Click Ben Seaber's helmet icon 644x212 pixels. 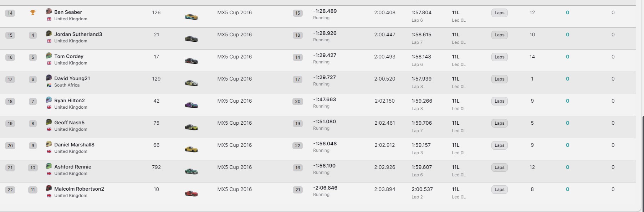[x=49, y=12]
